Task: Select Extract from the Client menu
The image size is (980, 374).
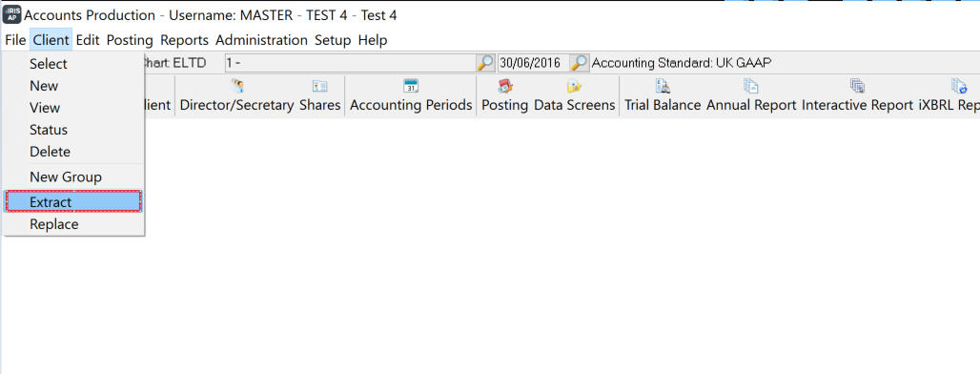Action: point(73,202)
